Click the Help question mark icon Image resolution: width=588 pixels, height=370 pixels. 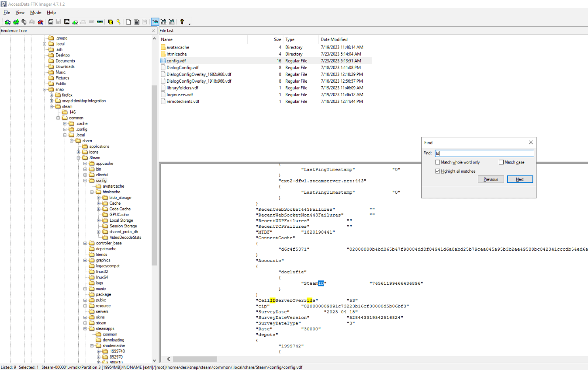pyautogui.click(x=182, y=22)
